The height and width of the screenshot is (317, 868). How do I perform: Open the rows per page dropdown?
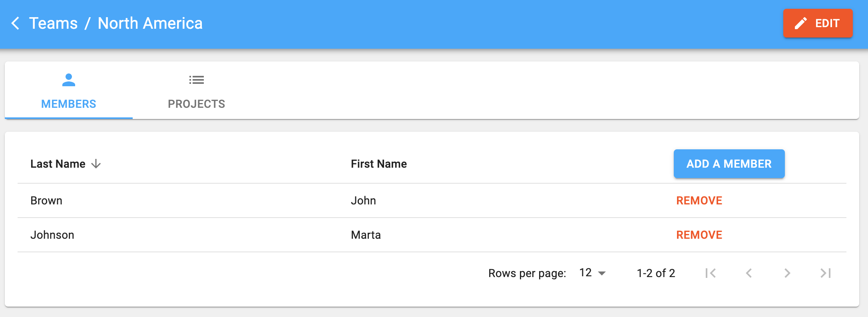coord(593,273)
